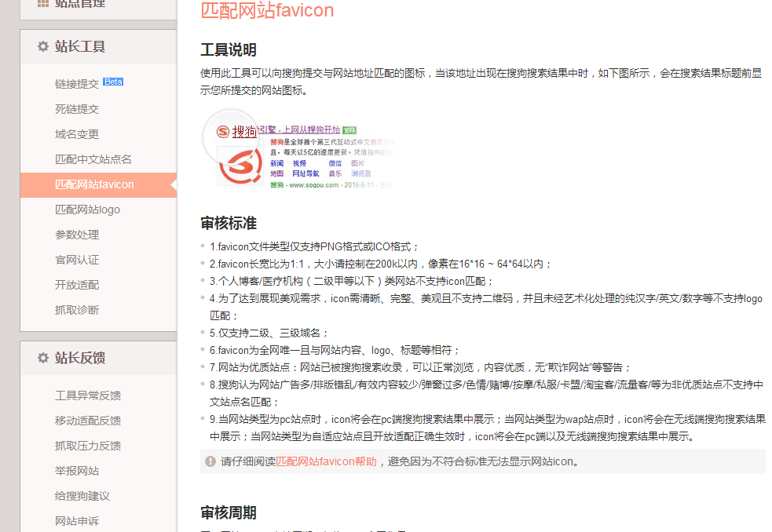The image size is (772, 532).
Task: Open 参数处理 tool
Action: coord(77,235)
